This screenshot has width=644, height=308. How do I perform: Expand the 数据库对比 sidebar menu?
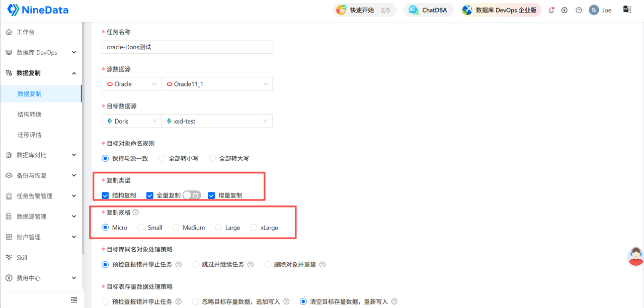click(x=41, y=155)
